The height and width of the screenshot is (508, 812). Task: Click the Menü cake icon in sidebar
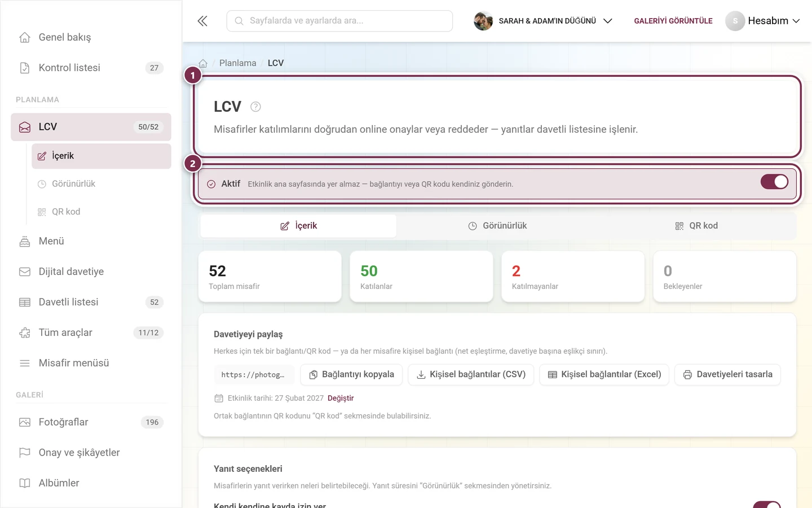coord(25,241)
